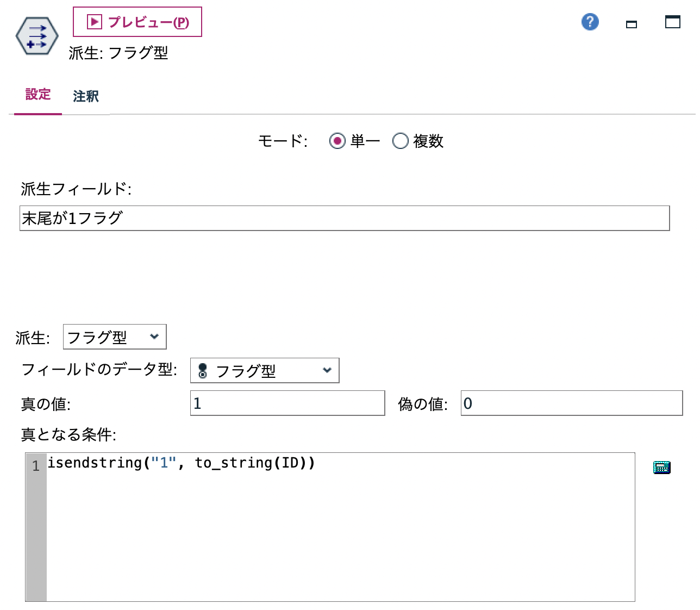700x610 pixels.
Task: Click the プレビュー(P) button
Action: tap(137, 22)
